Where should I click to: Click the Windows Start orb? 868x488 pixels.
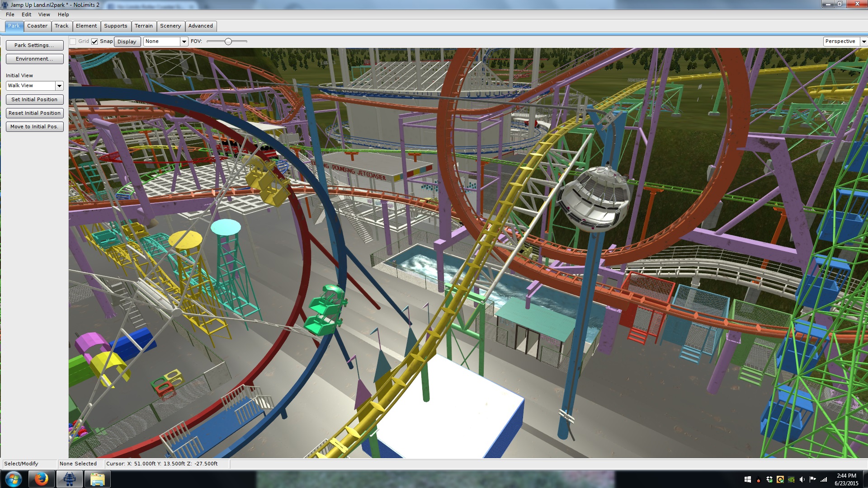13,479
